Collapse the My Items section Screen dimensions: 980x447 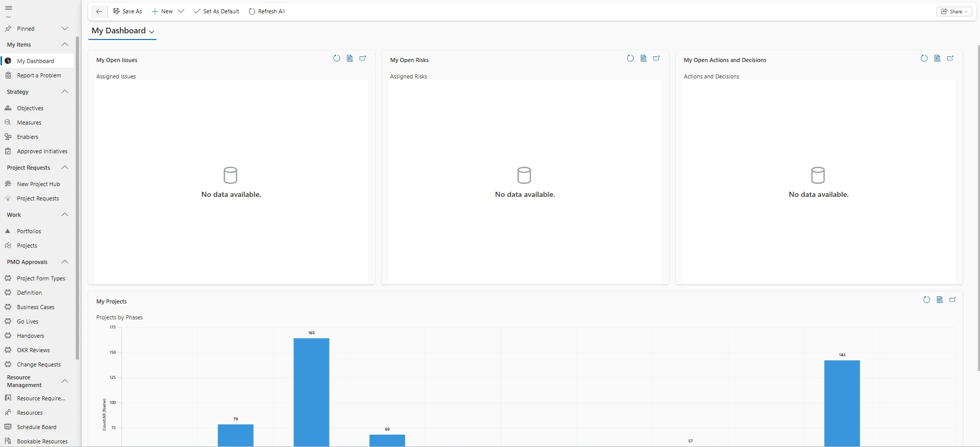pos(65,45)
